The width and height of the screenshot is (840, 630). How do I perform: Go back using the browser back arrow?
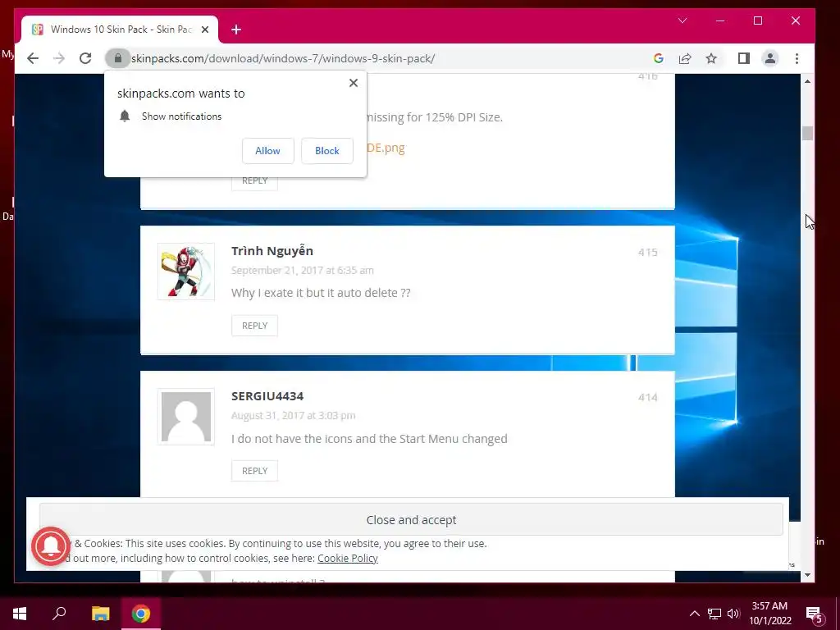point(33,58)
